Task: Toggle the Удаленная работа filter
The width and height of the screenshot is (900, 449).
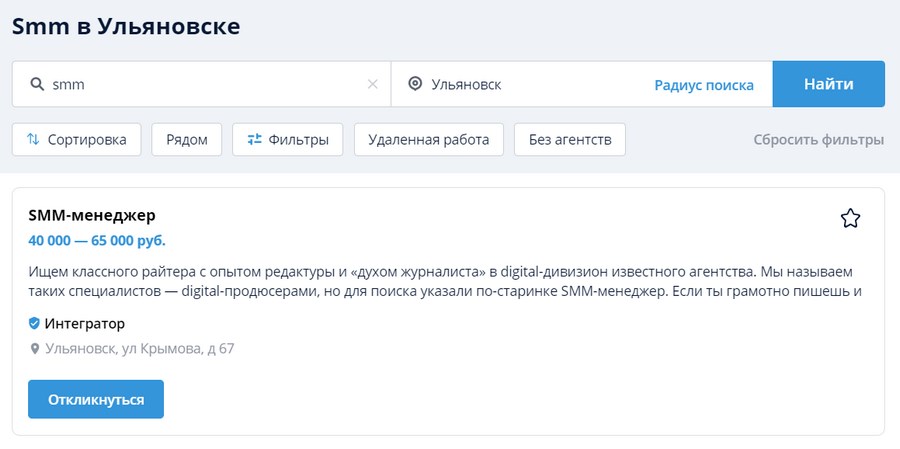Action: (x=429, y=140)
